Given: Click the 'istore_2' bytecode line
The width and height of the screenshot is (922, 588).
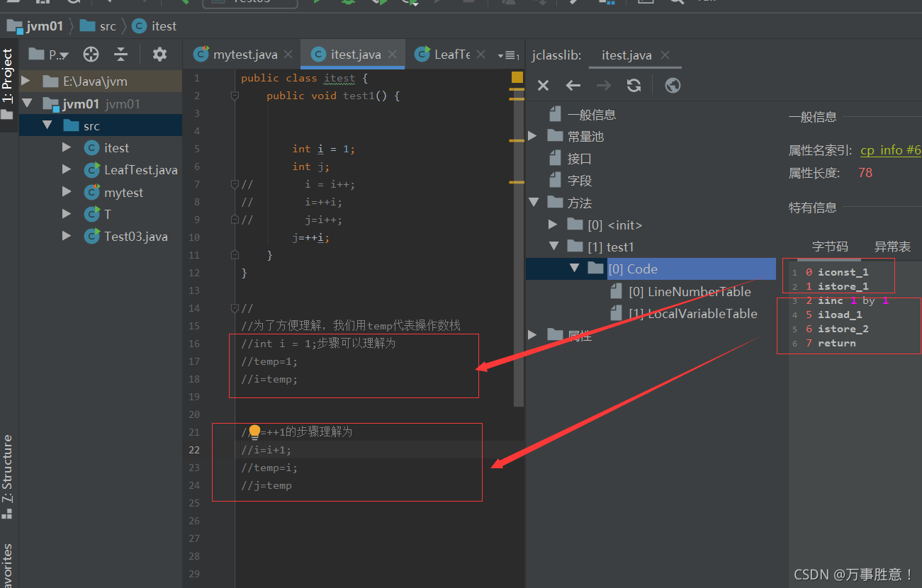Looking at the screenshot, I should 843,329.
